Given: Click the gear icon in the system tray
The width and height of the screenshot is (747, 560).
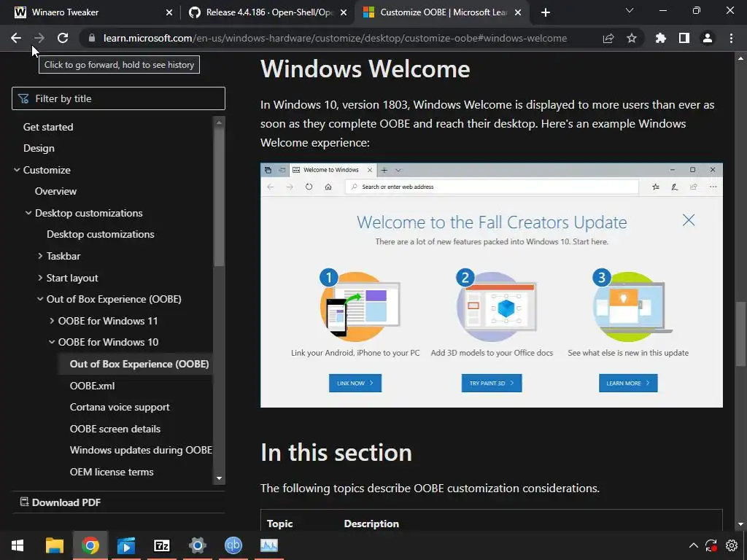Looking at the screenshot, I should coord(732,545).
